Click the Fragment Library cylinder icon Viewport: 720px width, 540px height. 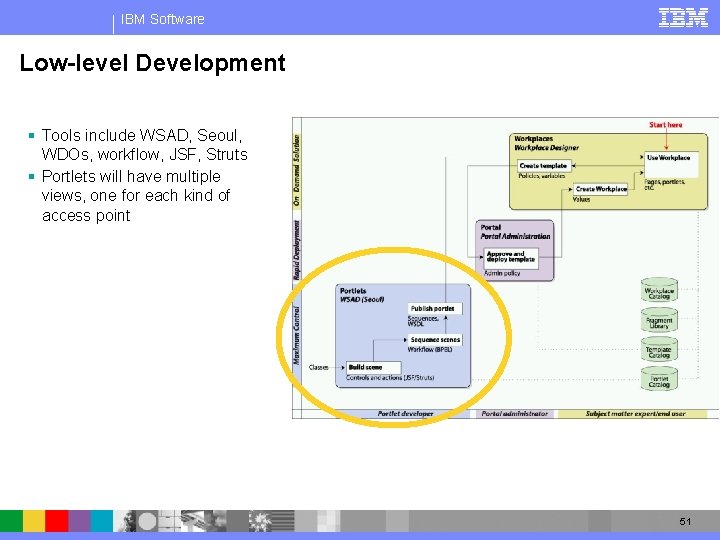pos(659,320)
